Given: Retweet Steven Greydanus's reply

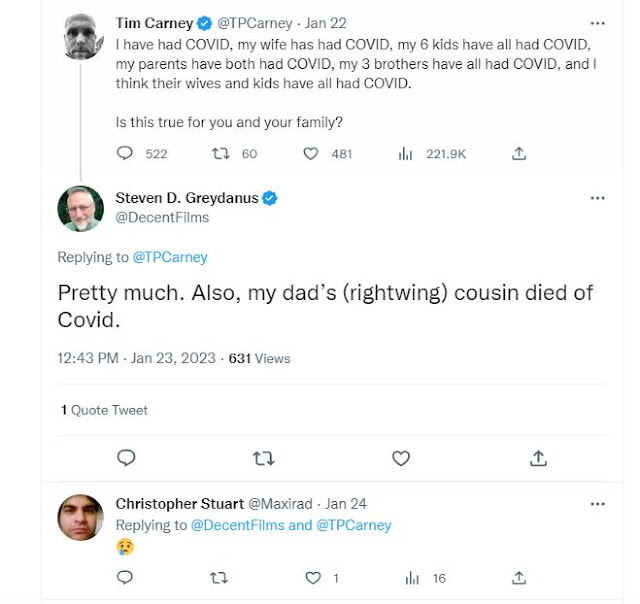Looking at the screenshot, I should tap(263, 458).
